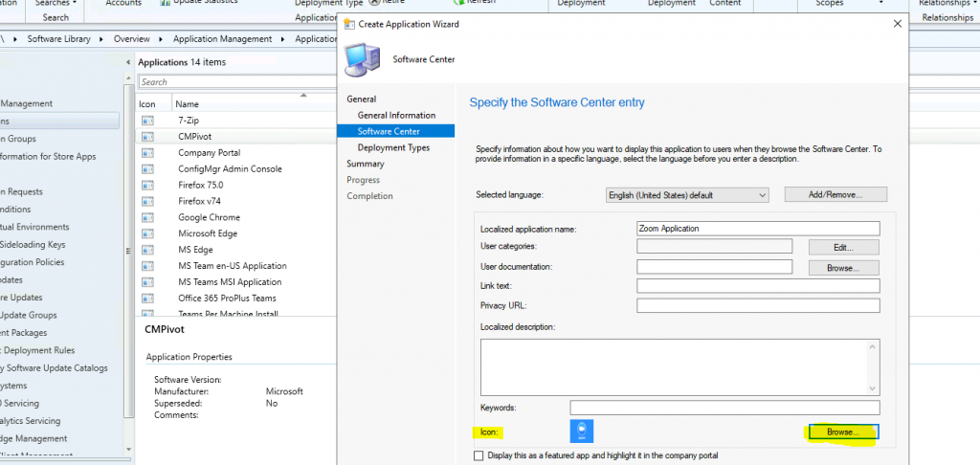Viewport: 980px width, 465px height.
Task: Click the Application Management breadcrumb arrow
Action: click(x=283, y=38)
